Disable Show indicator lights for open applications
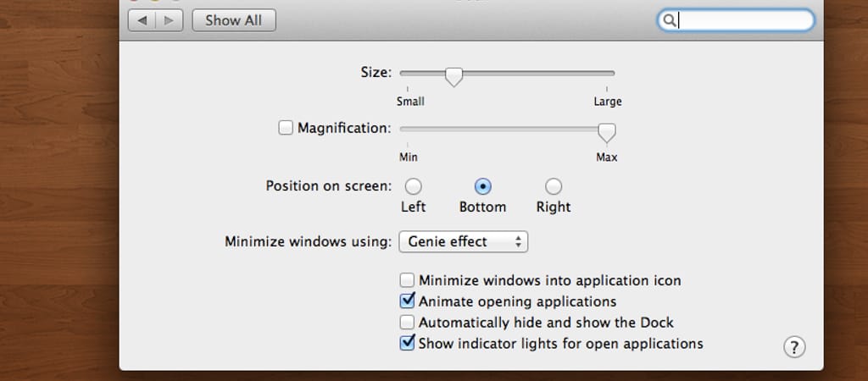868x381 pixels. [407, 344]
